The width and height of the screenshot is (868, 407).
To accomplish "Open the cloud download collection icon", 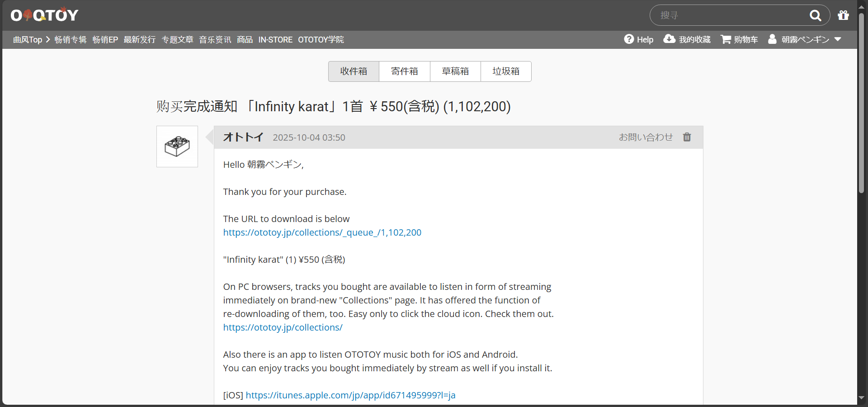I will tap(669, 39).
